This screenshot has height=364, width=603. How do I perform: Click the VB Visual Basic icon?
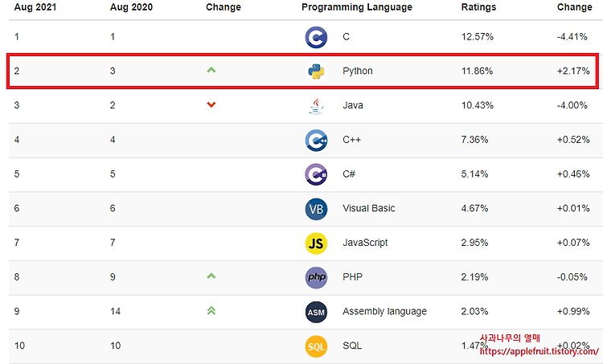[x=316, y=209]
